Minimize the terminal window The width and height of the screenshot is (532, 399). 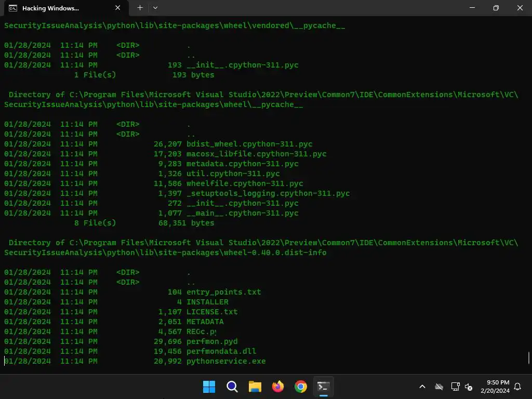pos(472,8)
